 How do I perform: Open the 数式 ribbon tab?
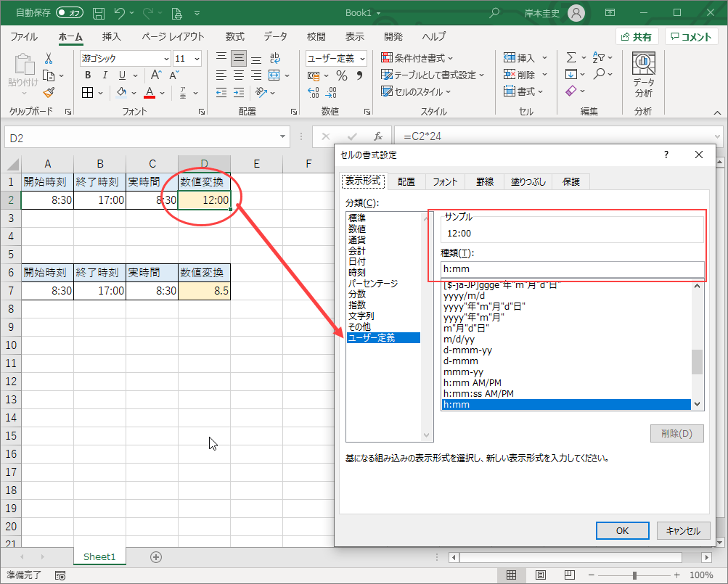235,37
